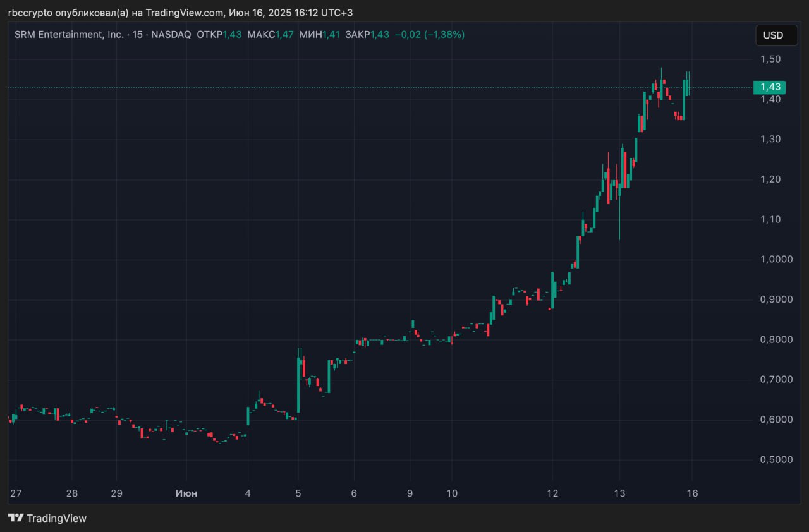Click the 15 timeframe interval label
The width and height of the screenshot is (809, 532).
coord(137,35)
